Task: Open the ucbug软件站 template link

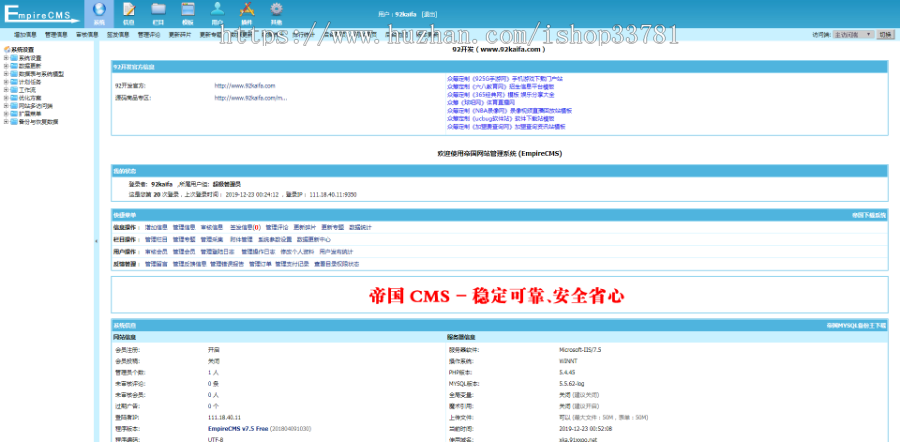Action: pos(501,119)
